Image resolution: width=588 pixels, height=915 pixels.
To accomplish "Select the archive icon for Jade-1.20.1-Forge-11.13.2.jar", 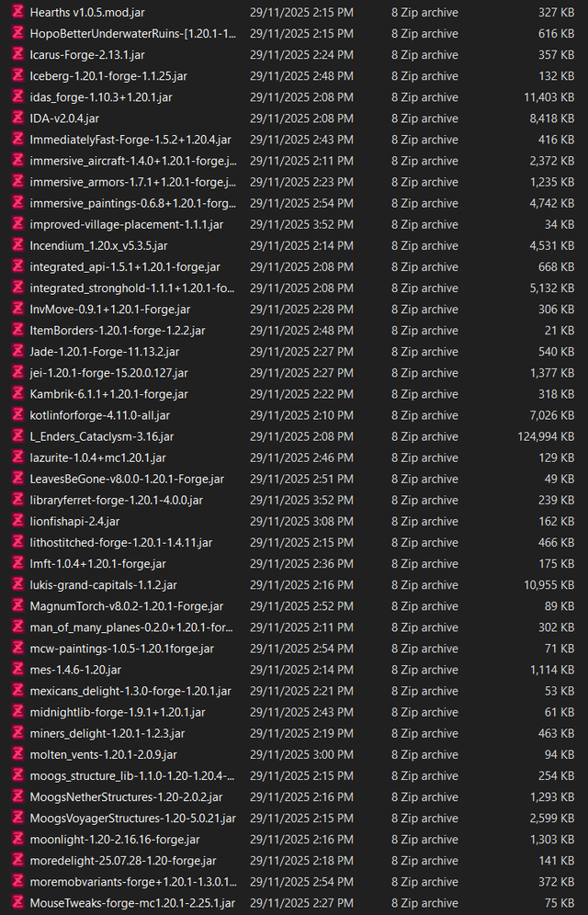I will point(17,352).
